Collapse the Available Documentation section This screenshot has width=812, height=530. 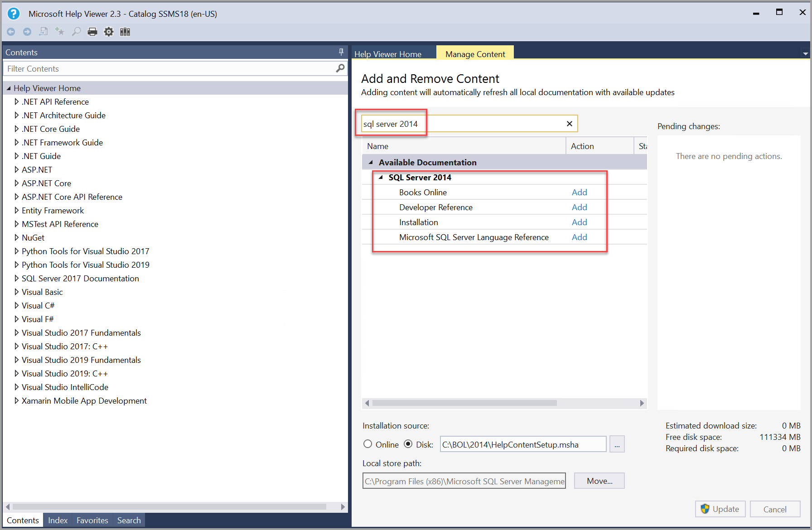click(371, 162)
